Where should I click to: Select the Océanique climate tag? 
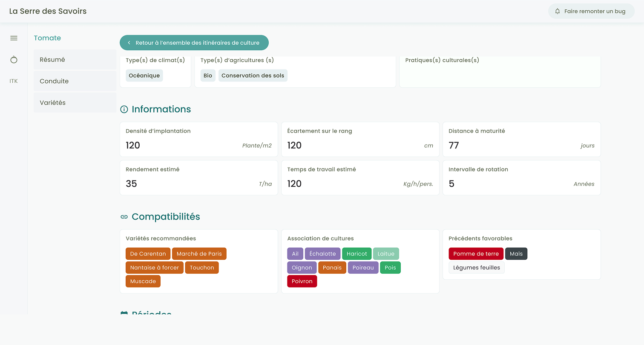coord(144,76)
